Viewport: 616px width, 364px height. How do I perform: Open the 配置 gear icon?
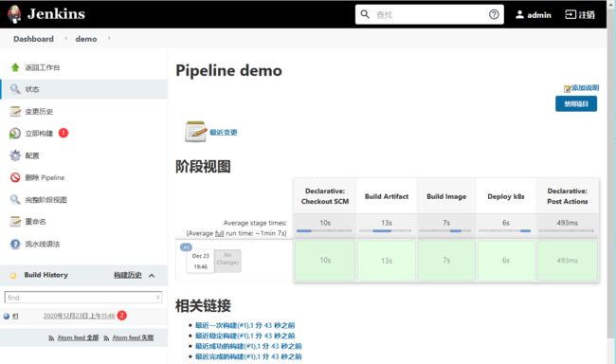click(15, 155)
